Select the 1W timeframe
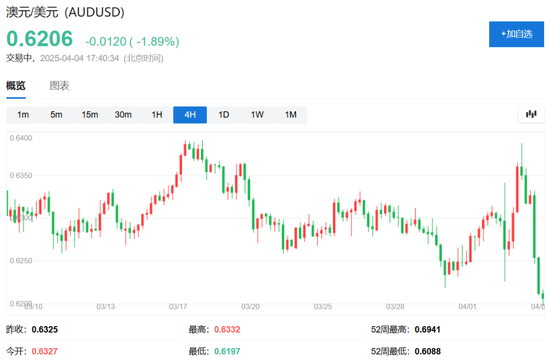The height and width of the screenshot is (361, 550). pyautogui.click(x=257, y=115)
